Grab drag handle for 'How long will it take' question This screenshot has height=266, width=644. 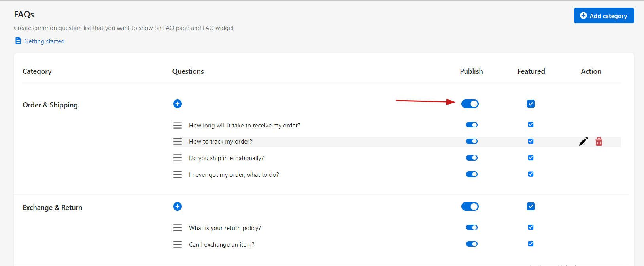[x=178, y=125]
